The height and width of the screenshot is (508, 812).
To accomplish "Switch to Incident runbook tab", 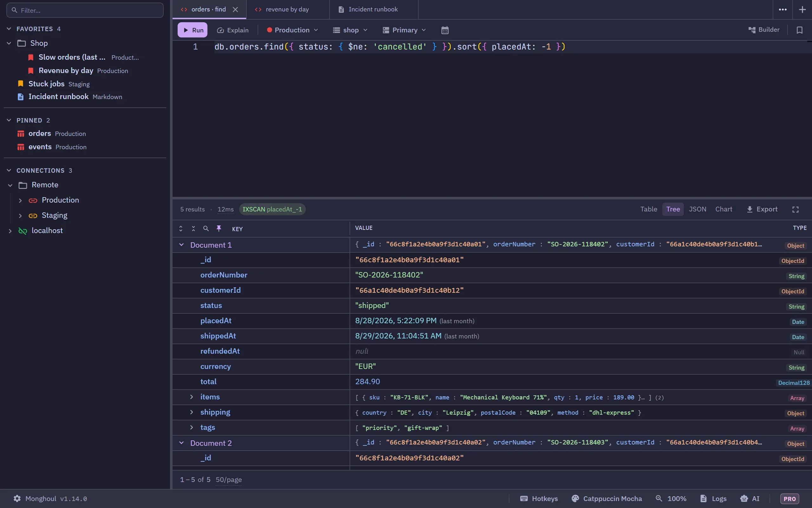I will (x=374, y=10).
